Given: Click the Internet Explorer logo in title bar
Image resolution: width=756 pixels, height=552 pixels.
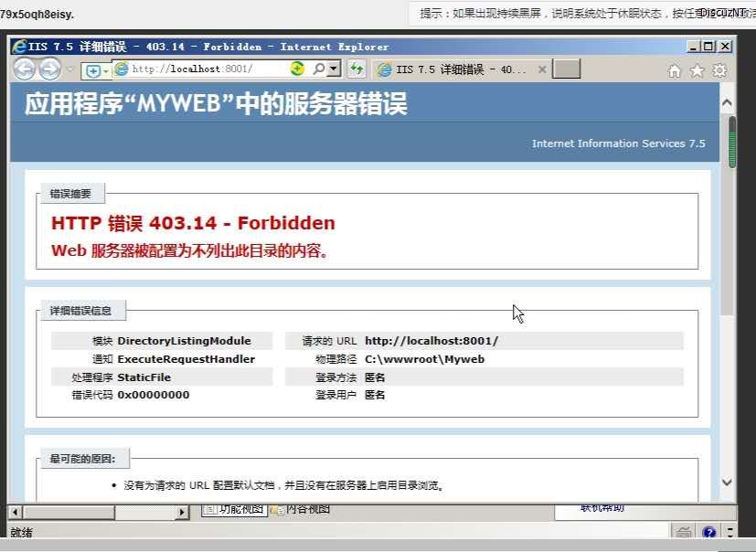Looking at the screenshot, I should (x=19, y=47).
